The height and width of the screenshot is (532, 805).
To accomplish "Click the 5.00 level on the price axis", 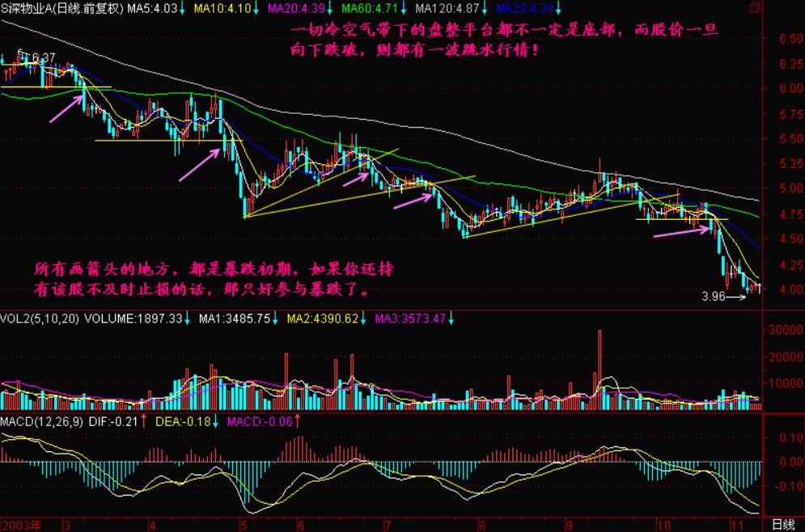I will point(780,188).
